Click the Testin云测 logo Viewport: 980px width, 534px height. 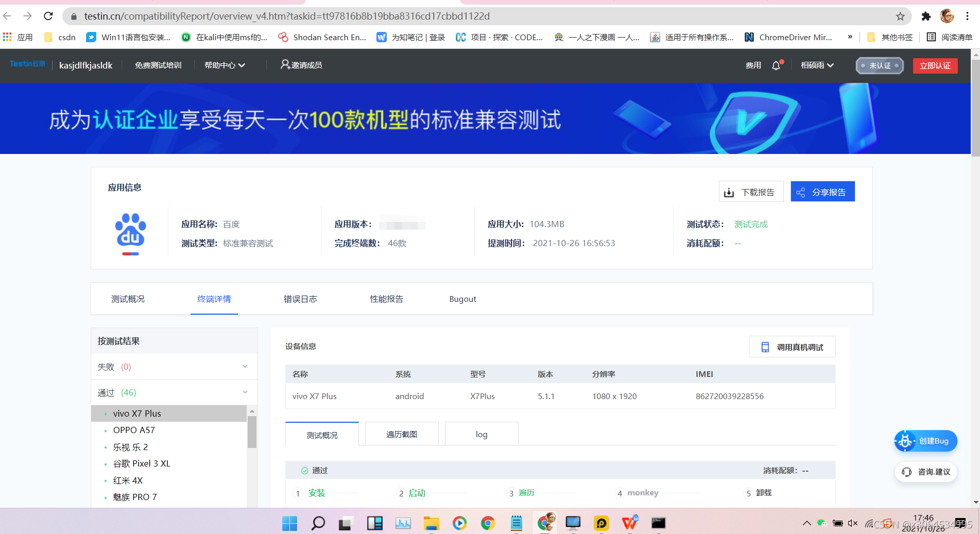[27, 64]
